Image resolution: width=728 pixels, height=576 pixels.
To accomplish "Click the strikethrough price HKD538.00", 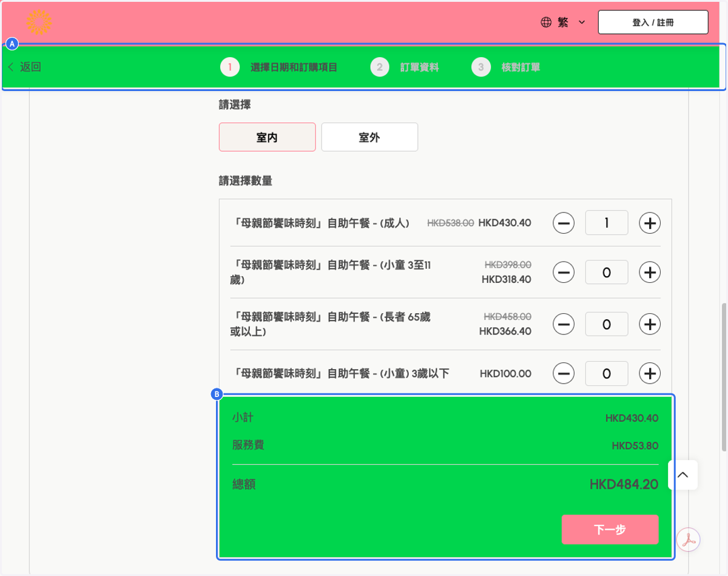I will coord(451,223).
